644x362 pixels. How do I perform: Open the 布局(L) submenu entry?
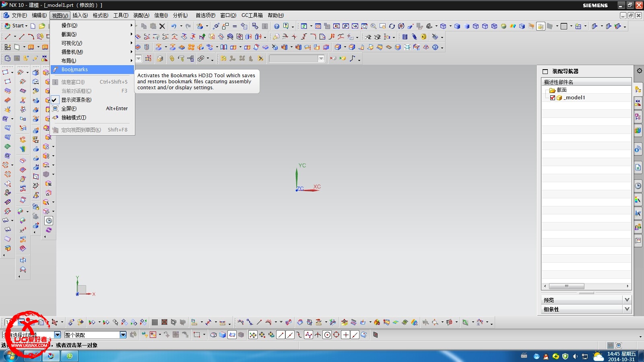[93, 61]
